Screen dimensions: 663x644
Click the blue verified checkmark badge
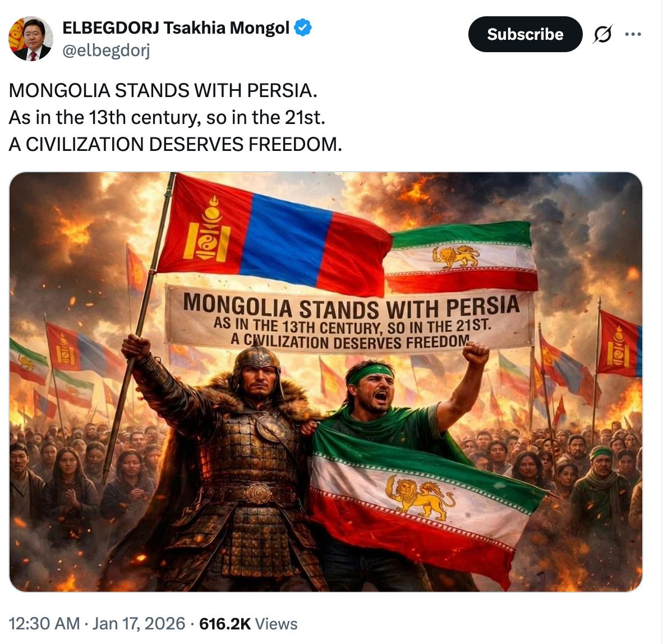coord(303,27)
